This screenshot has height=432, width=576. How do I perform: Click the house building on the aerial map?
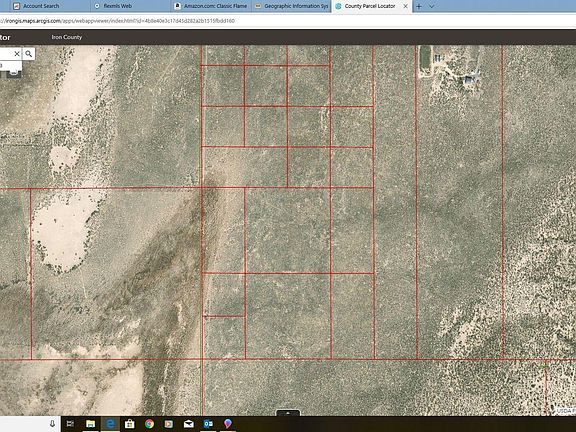pyautogui.click(x=469, y=79)
